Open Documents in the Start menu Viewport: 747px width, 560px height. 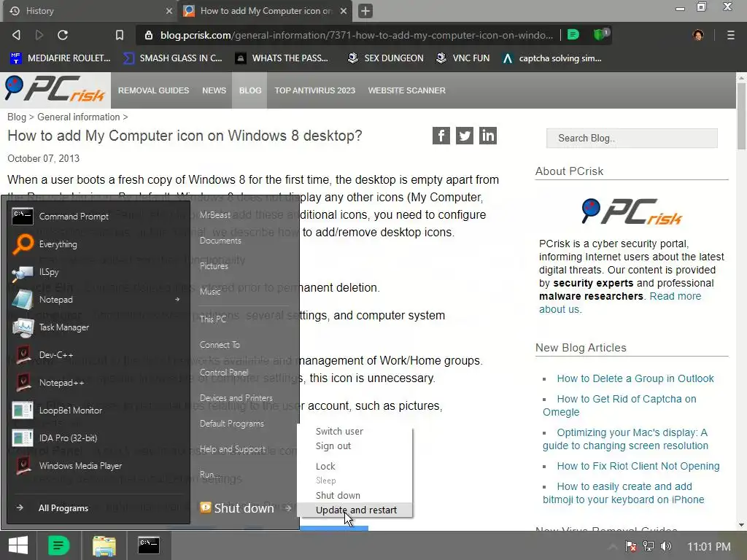pyautogui.click(x=220, y=241)
